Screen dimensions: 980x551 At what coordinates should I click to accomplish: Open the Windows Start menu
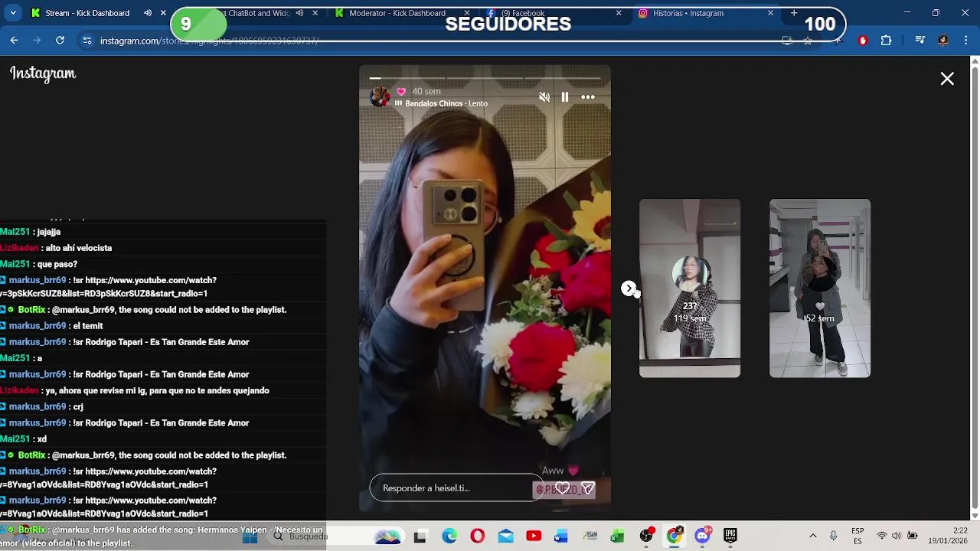point(250,536)
